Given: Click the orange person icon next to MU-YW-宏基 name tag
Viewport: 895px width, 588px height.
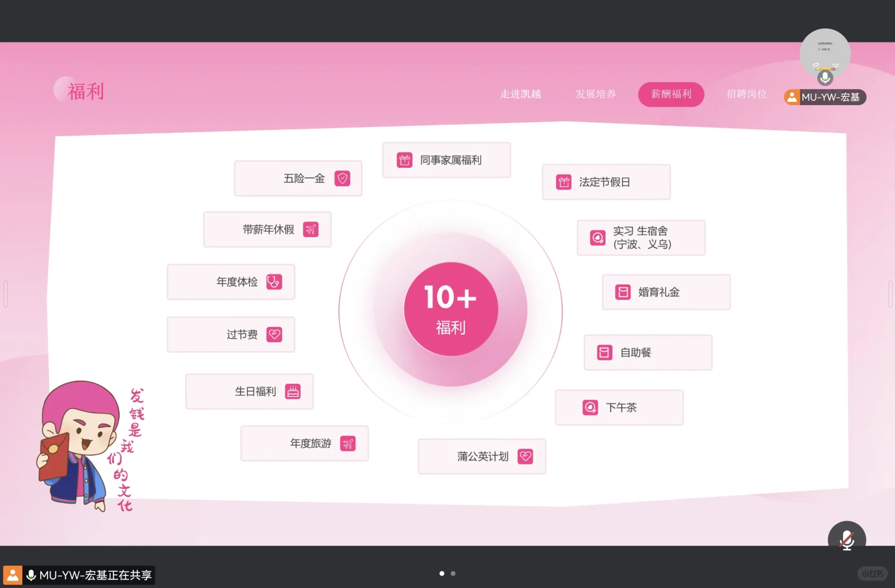Looking at the screenshot, I should (792, 97).
